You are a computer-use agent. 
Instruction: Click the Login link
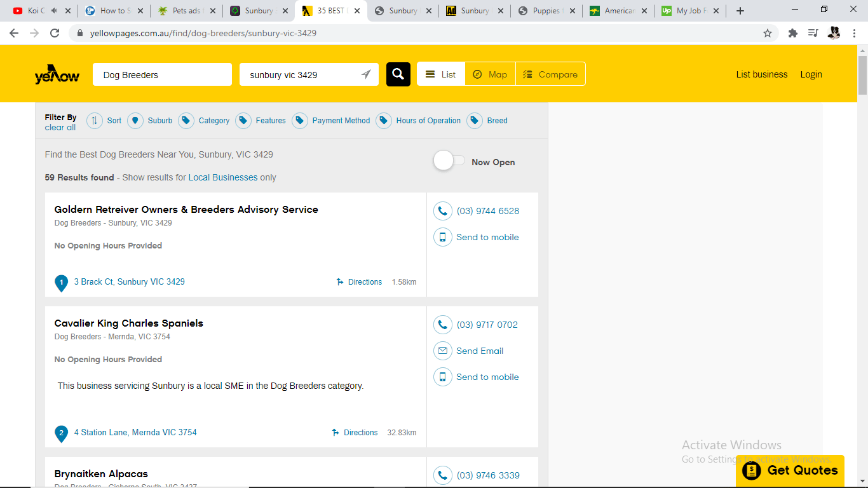click(x=811, y=74)
